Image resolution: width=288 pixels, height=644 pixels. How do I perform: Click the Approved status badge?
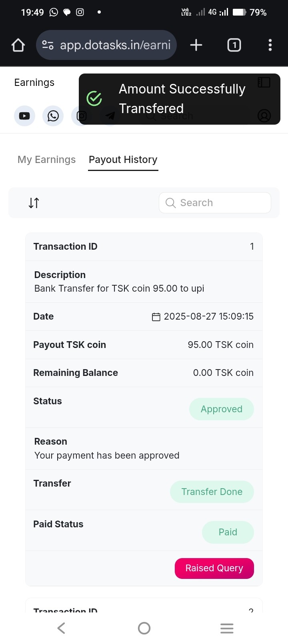222,409
